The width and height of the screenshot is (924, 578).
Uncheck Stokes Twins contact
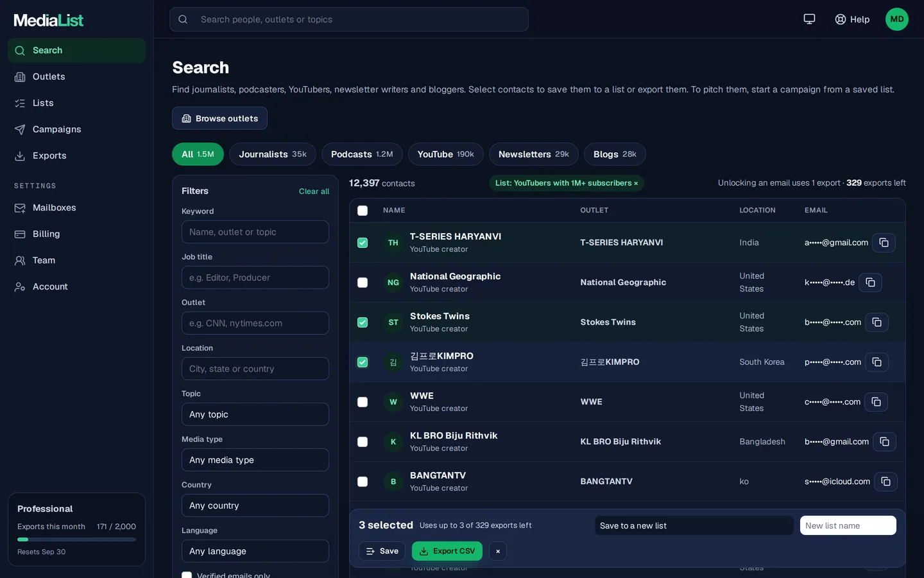363,322
